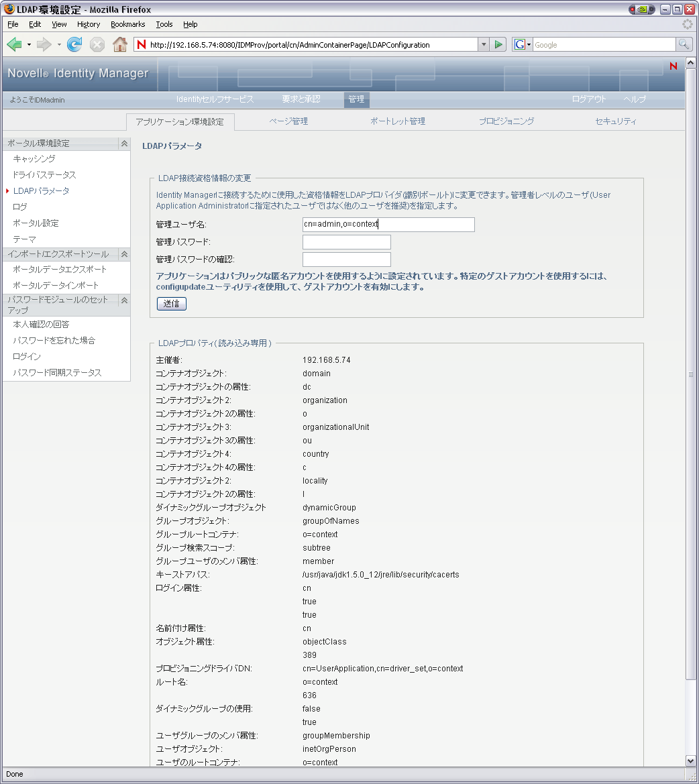The width and height of the screenshot is (699, 784).
Task: Click the Firefox Back arrow button
Action: coord(14,44)
